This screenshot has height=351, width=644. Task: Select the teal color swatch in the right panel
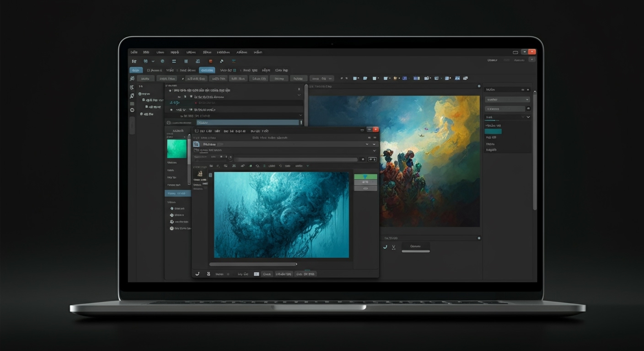click(x=493, y=131)
